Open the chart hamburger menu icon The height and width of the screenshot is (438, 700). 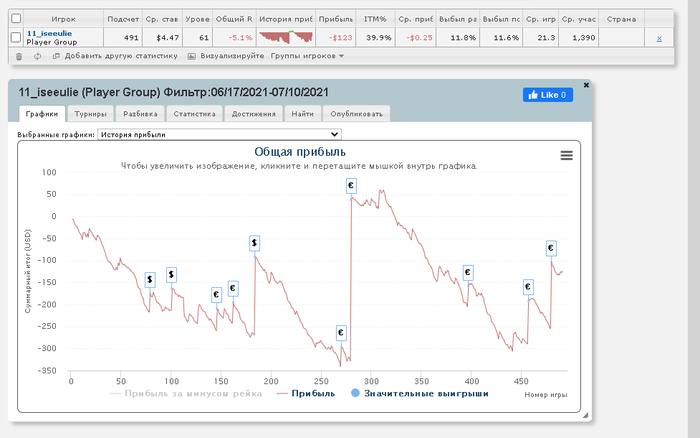pos(567,155)
